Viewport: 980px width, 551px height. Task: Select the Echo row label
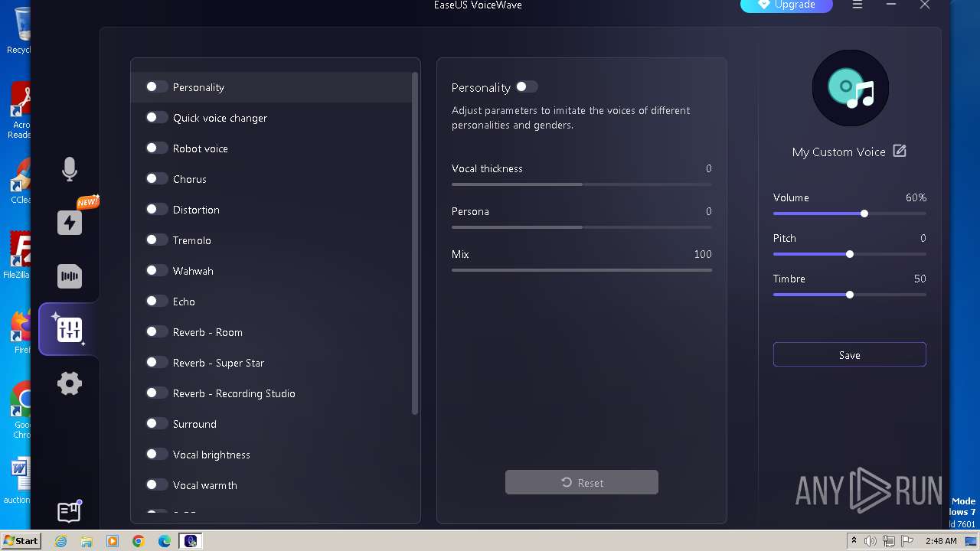pos(184,302)
